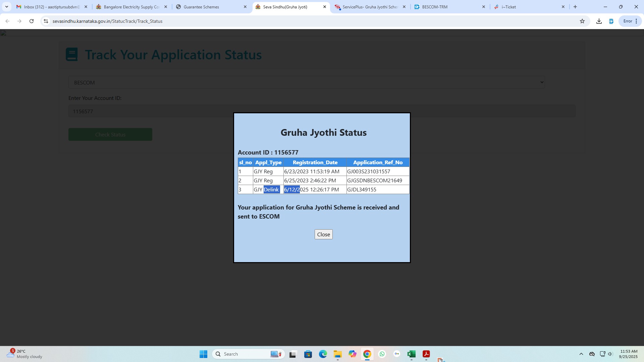Open the tab search chevron
The width and height of the screenshot is (644, 362).
click(x=6, y=7)
